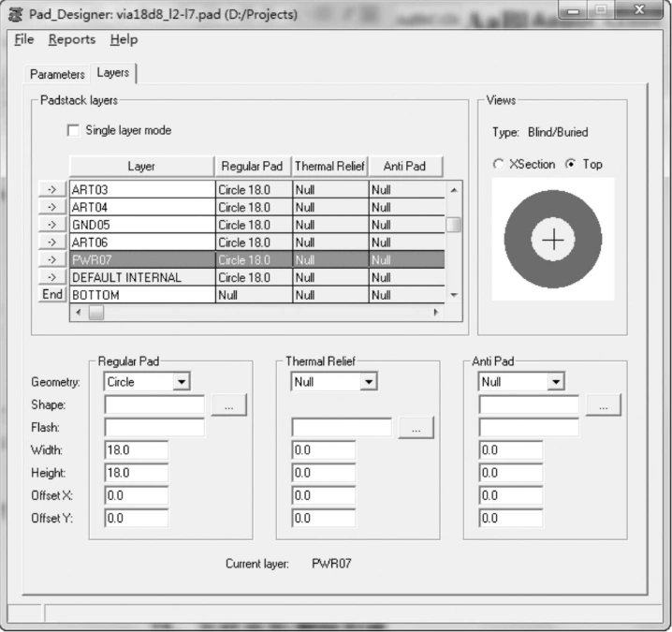Select the ART04 layer row
Viewport: 672px width, 632px height.
tap(257, 207)
